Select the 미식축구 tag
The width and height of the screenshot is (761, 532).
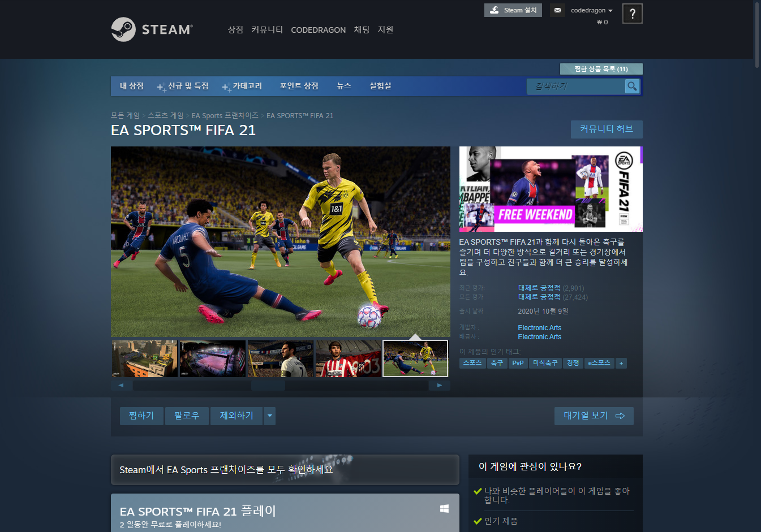(545, 363)
